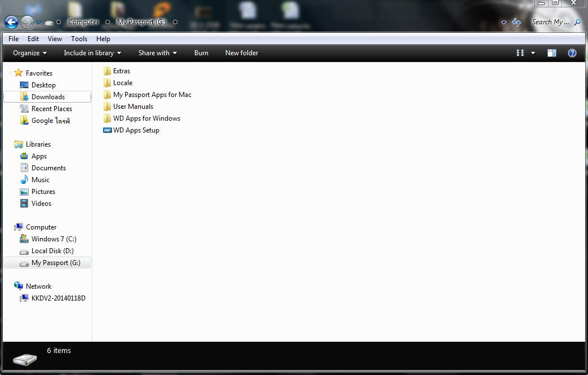The image size is (588, 375).
Task: Select Downloads in Favorites
Action: (x=47, y=97)
